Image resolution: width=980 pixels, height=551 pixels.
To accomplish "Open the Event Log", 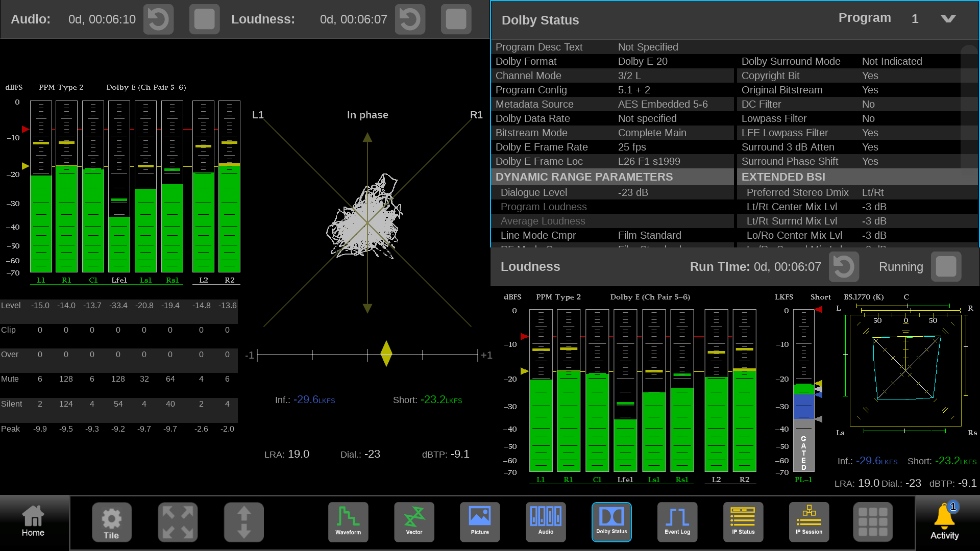I will click(677, 522).
